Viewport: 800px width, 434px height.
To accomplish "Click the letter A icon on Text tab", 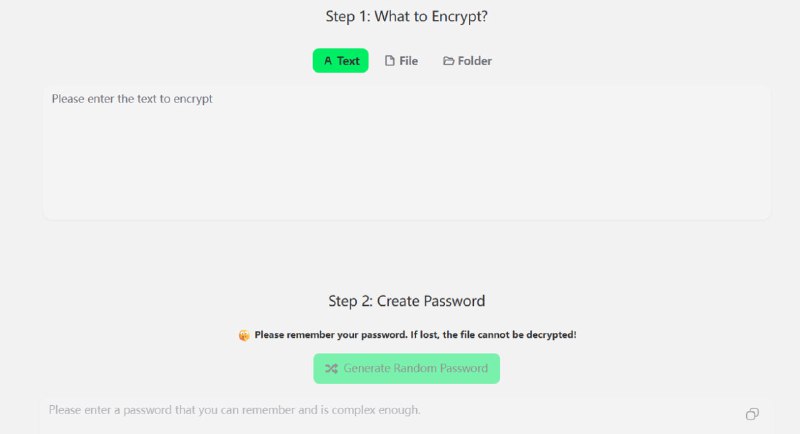I will point(327,61).
